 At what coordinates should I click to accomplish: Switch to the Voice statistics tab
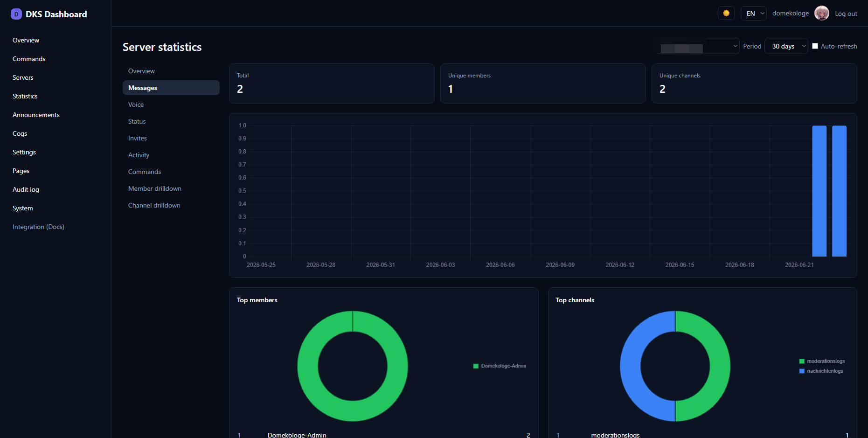[171, 104]
